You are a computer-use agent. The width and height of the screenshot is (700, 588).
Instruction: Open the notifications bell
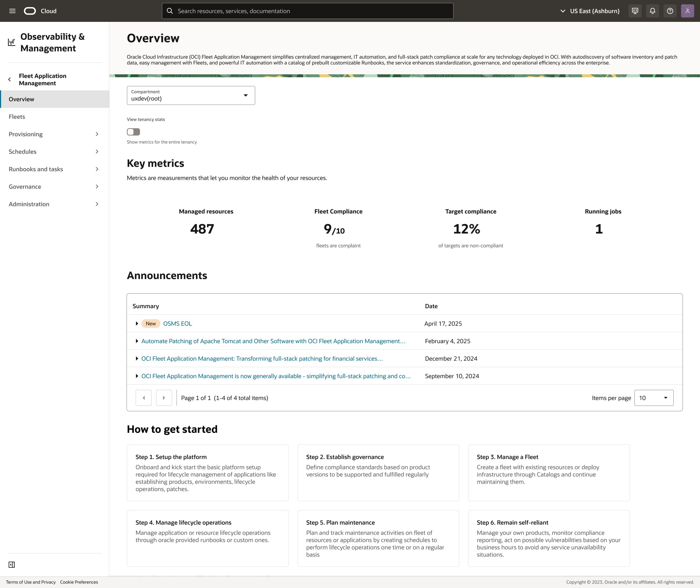(x=653, y=11)
